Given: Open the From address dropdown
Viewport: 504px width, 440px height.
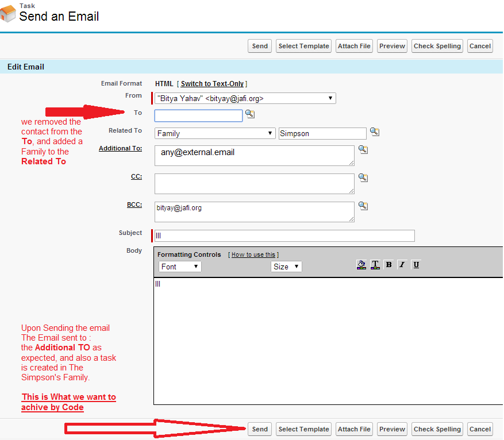Looking at the screenshot, I should 245,98.
